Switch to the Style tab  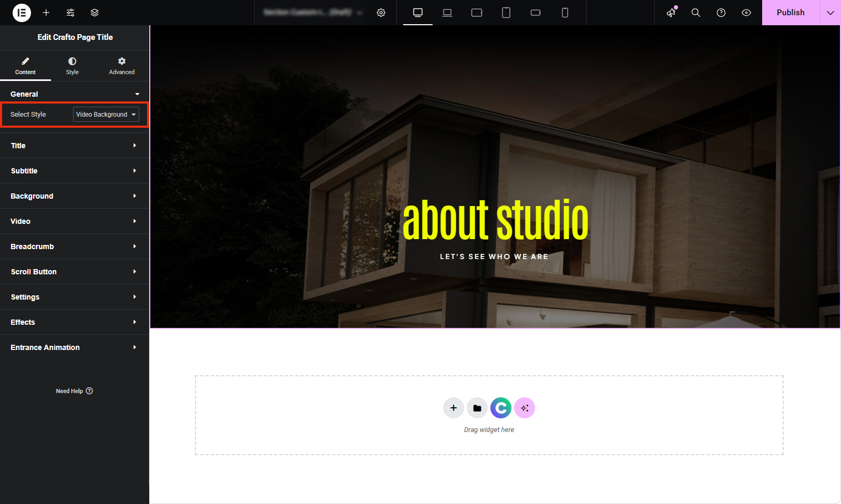[x=73, y=66]
